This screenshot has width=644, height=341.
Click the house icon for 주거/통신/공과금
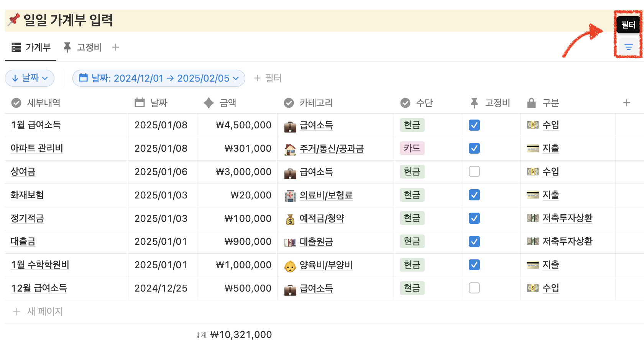[290, 149]
